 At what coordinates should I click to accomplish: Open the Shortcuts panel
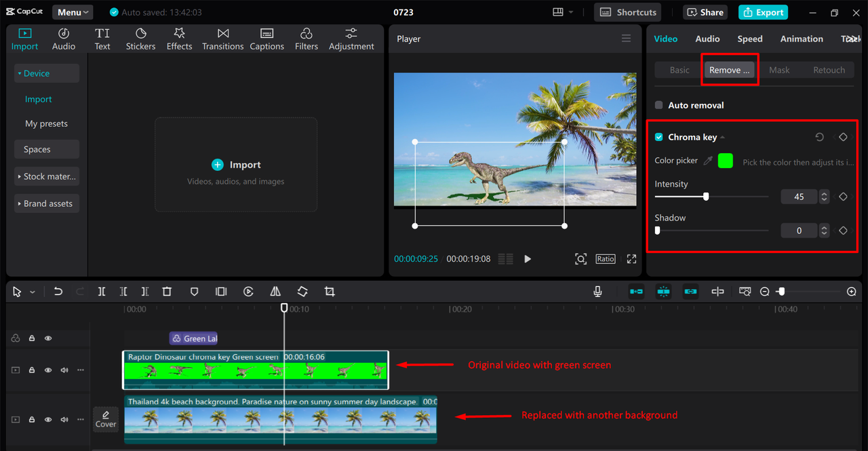(628, 12)
